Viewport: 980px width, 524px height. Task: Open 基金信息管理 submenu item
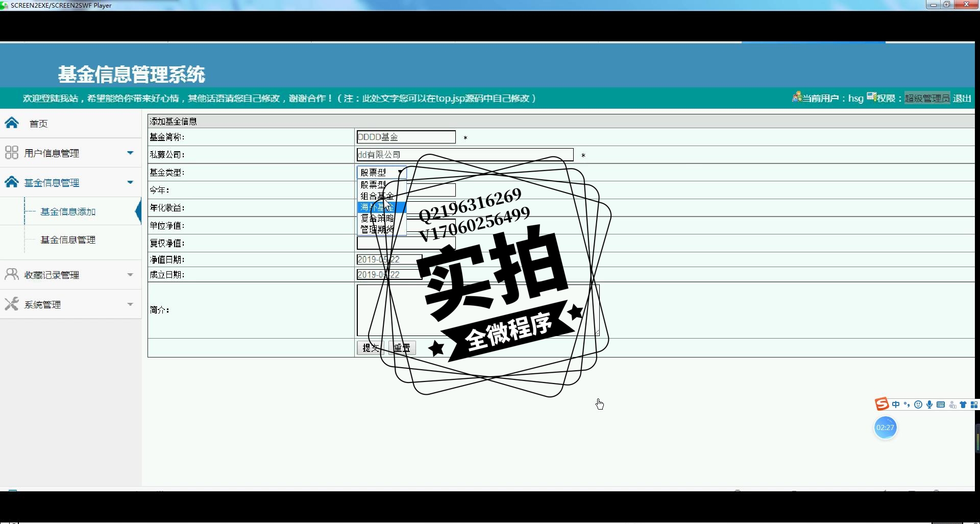[x=68, y=240]
